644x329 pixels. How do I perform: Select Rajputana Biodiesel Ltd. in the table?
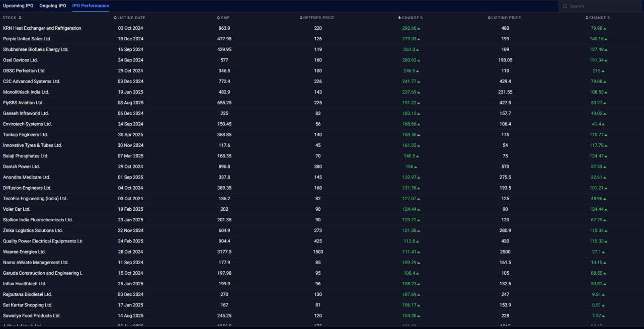coord(28,294)
